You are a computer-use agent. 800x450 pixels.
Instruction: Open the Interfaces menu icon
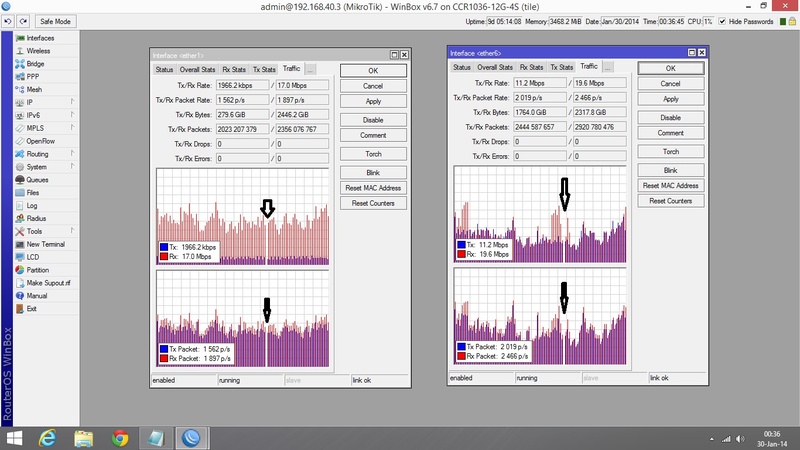tap(20, 38)
